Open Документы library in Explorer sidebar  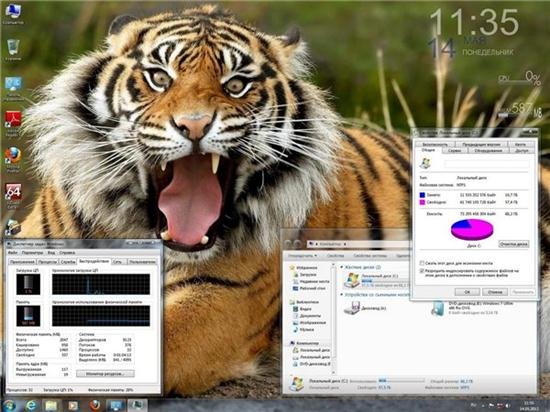click(308, 316)
